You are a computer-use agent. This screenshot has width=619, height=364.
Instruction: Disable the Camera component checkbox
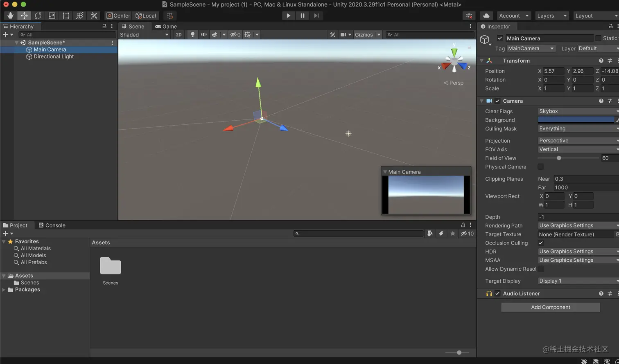[497, 101]
